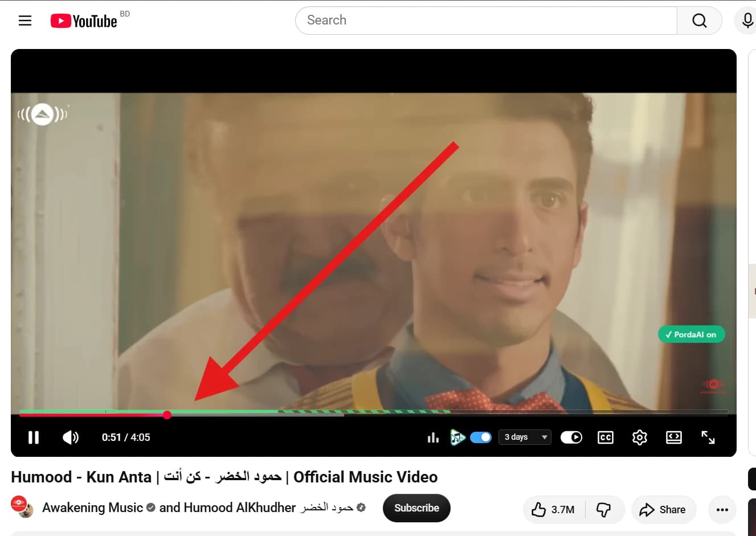Pause the video playback

pyautogui.click(x=34, y=437)
